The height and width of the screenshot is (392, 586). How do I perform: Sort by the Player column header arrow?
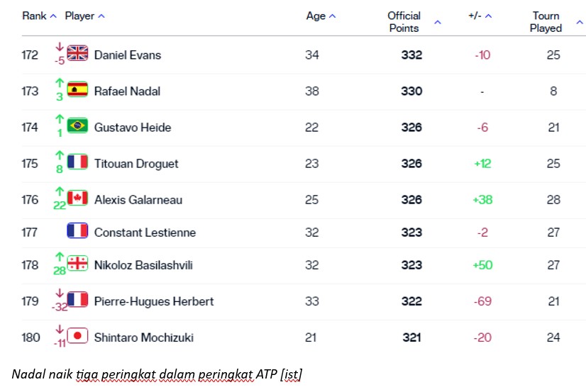click(x=101, y=16)
